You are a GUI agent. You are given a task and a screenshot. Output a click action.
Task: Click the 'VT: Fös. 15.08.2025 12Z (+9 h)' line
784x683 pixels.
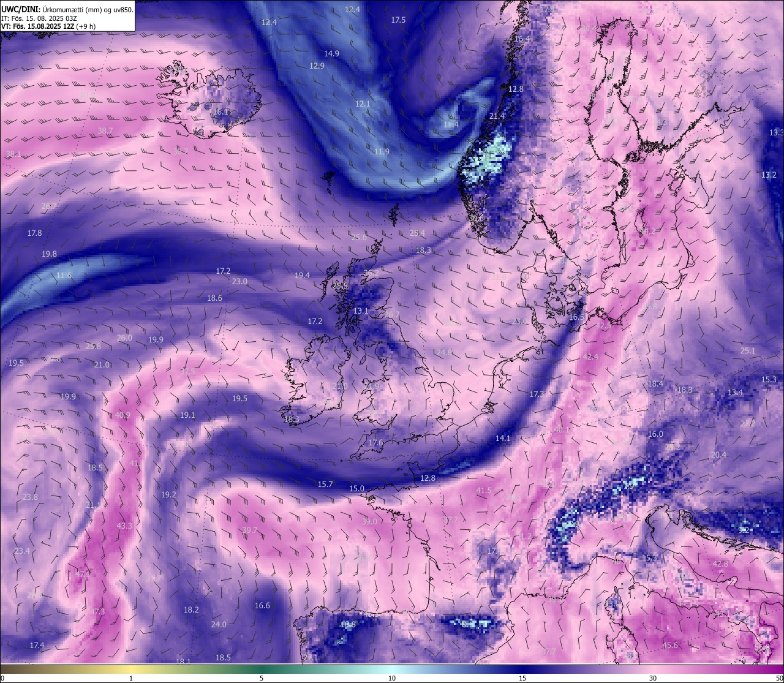48,26
